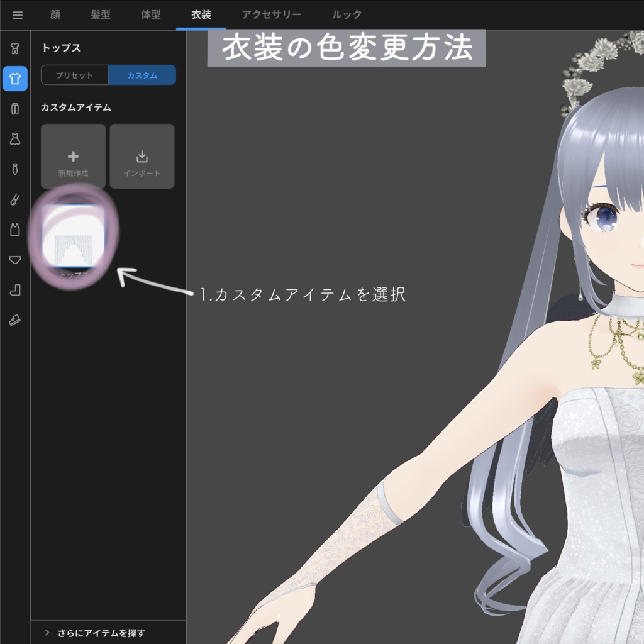Click the 新規作成 button
The image size is (644, 644).
(x=73, y=156)
